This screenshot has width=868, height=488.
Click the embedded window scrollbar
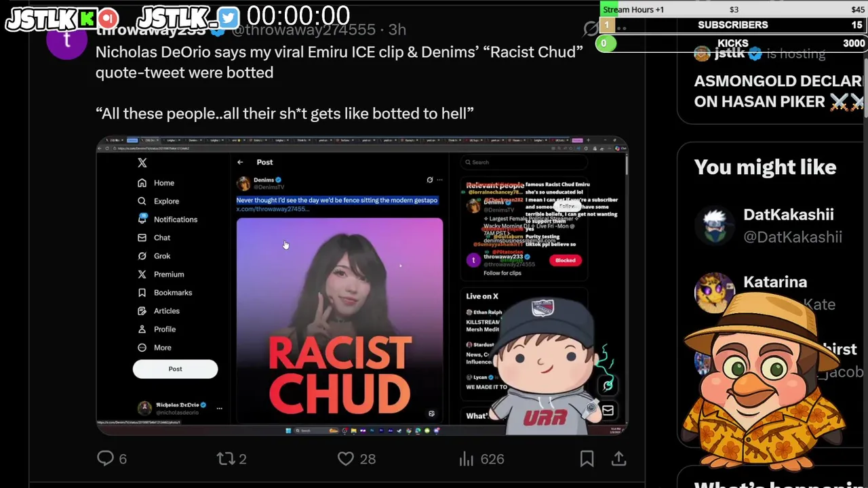[x=626, y=165]
